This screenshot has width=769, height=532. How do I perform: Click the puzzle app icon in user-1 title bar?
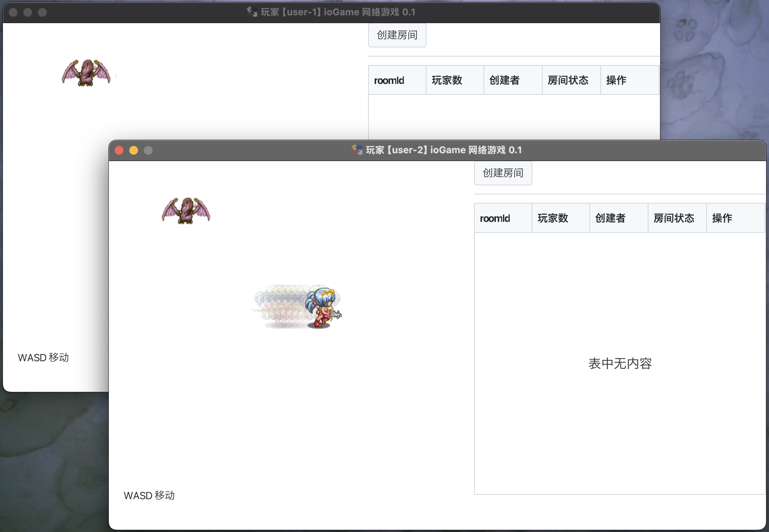pyautogui.click(x=252, y=12)
